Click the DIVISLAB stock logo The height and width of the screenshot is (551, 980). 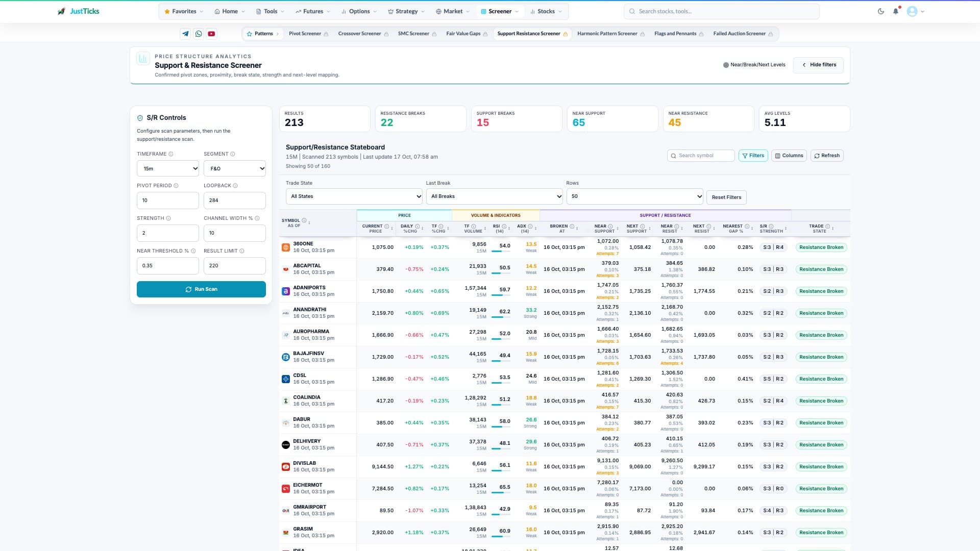click(286, 467)
